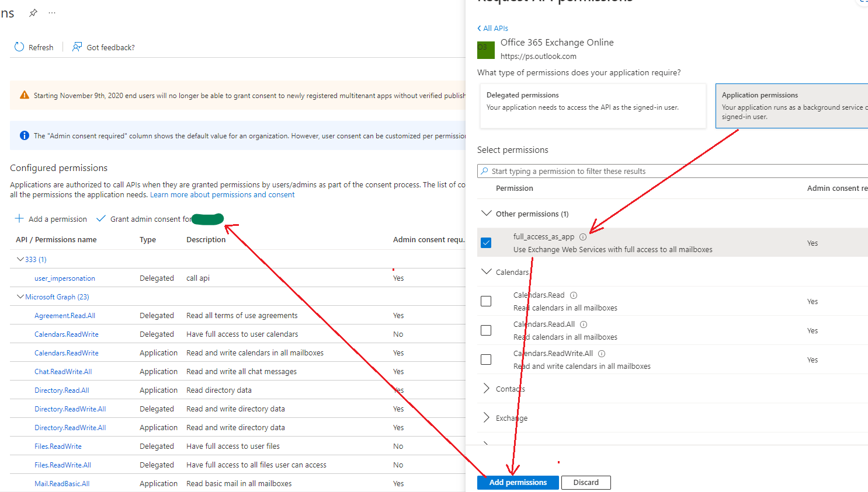The image size is (868, 492).
Task: Open the Agreement.Read.All permission
Action: (65, 316)
